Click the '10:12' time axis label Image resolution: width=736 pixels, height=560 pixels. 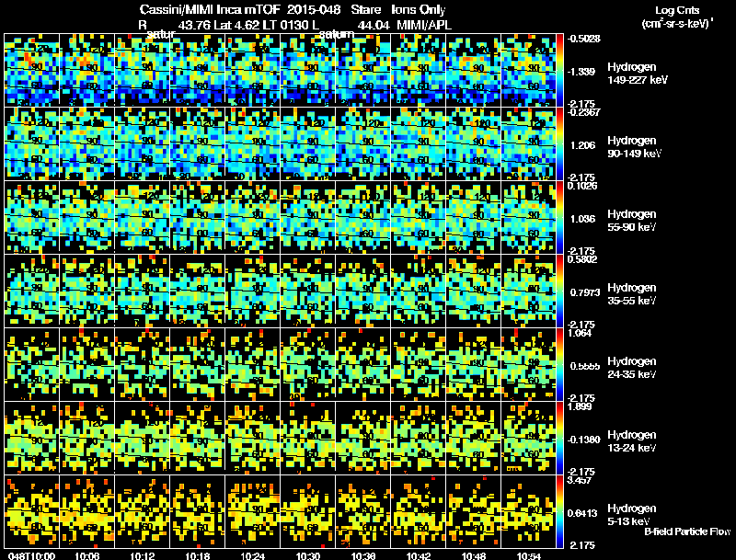pyautogui.click(x=143, y=556)
